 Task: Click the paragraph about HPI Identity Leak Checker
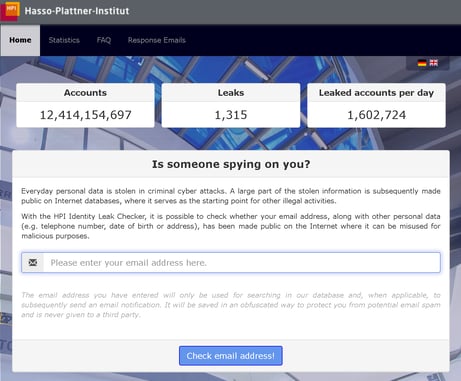(x=231, y=226)
